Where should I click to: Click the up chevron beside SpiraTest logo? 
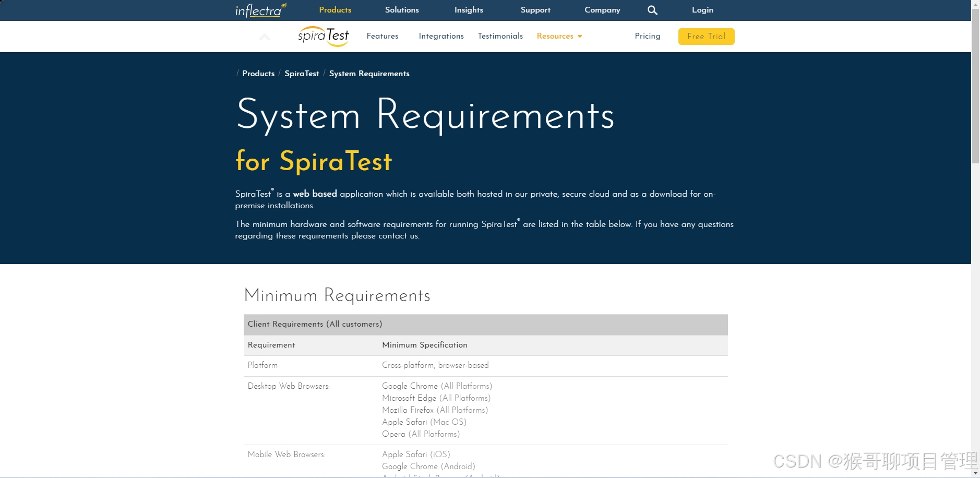[265, 37]
